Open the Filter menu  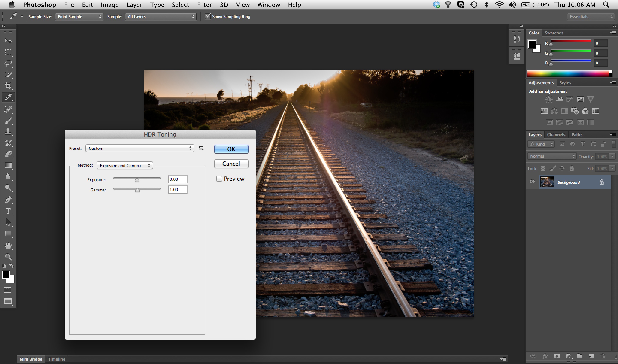pos(204,5)
